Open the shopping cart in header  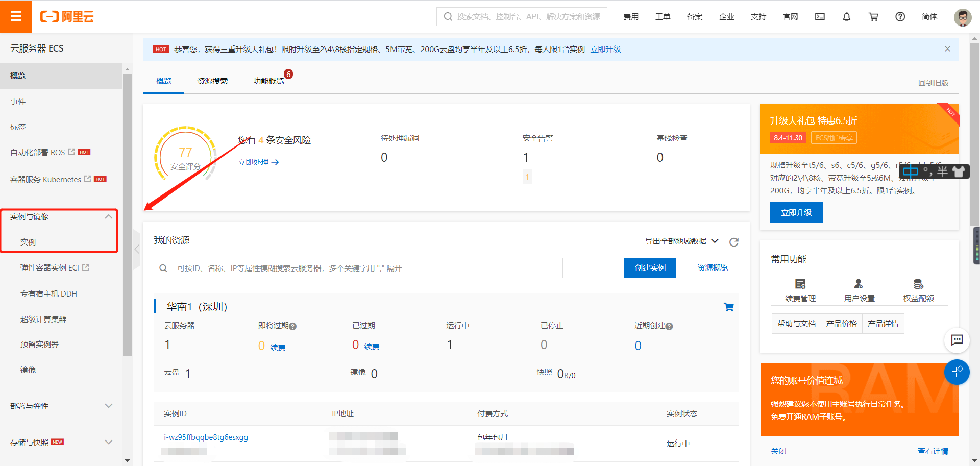[x=873, y=17]
